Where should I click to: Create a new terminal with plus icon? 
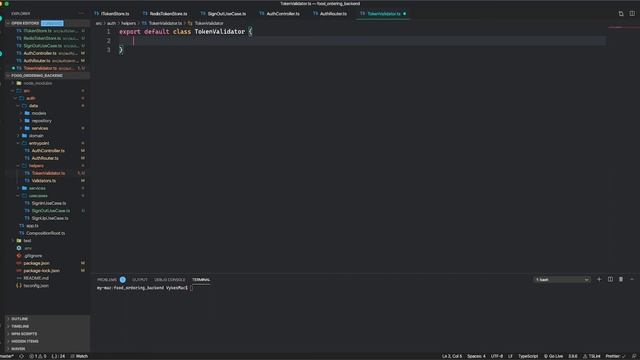point(599,280)
